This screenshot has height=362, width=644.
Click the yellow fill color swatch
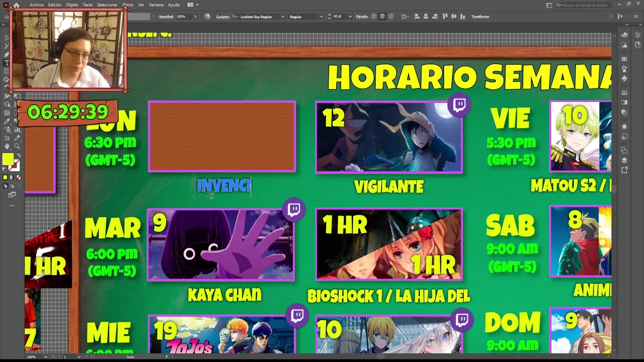click(8, 159)
